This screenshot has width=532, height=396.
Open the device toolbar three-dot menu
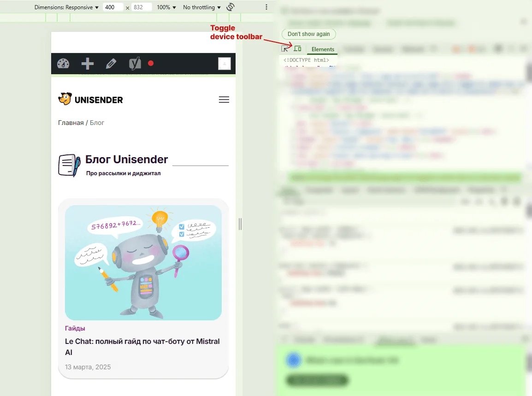pos(266,7)
